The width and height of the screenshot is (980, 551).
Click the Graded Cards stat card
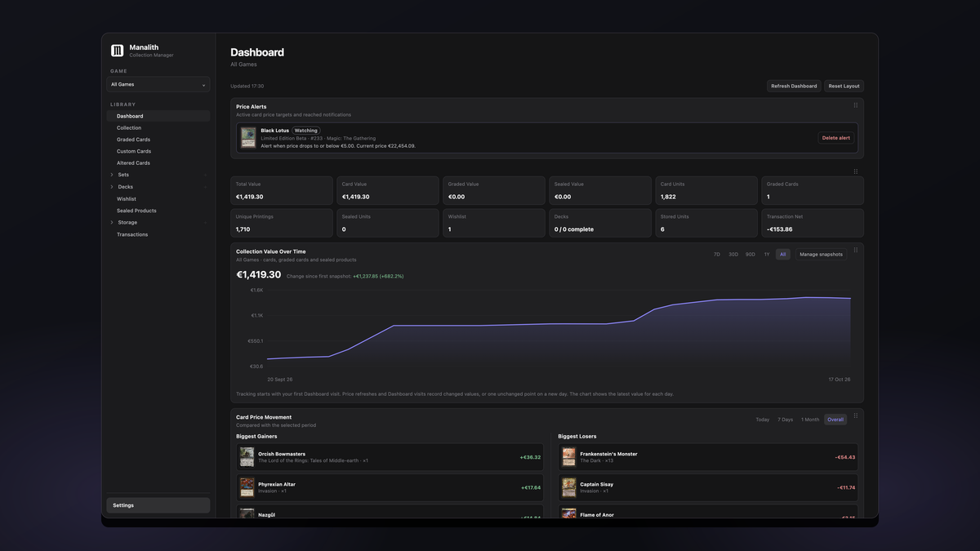pos(813,190)
